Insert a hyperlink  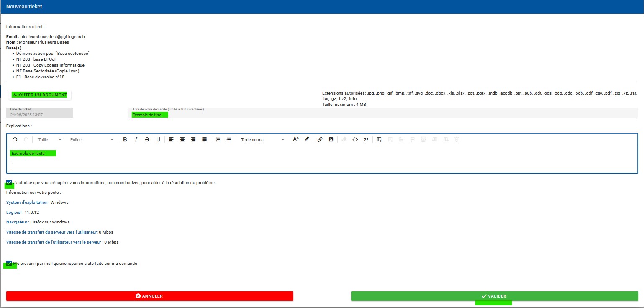(320, 140)
